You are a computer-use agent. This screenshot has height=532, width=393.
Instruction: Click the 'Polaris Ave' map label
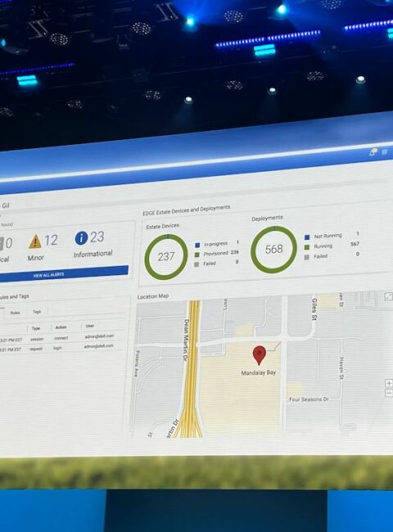[137, 363]
